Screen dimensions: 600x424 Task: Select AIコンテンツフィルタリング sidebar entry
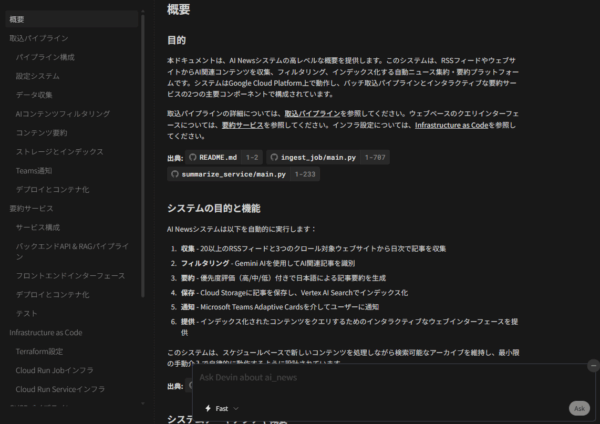pos(63,114)
